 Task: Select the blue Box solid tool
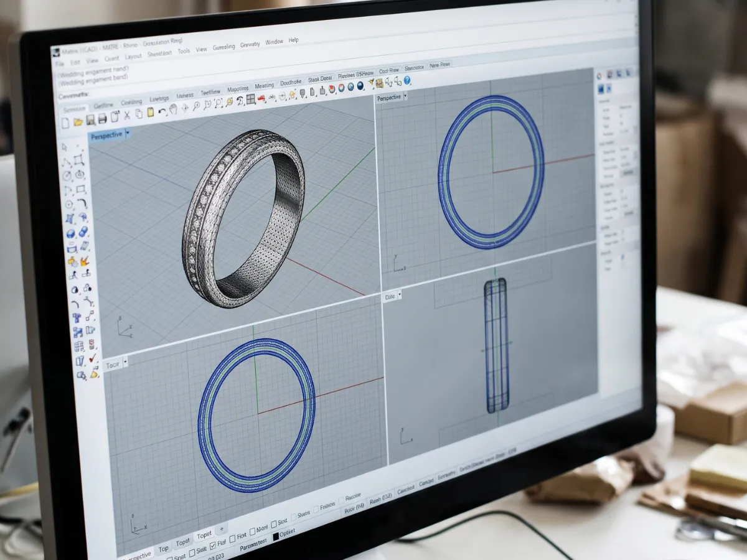[70, 233]
